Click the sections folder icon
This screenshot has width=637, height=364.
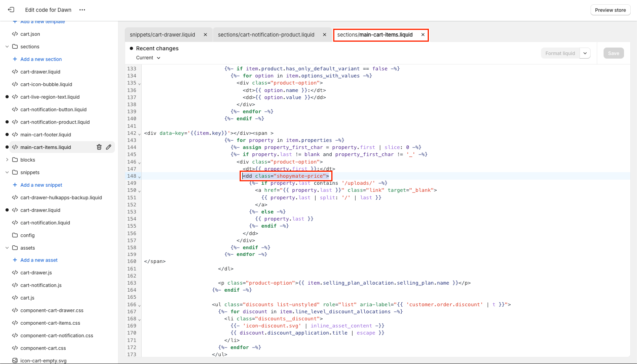15,46
